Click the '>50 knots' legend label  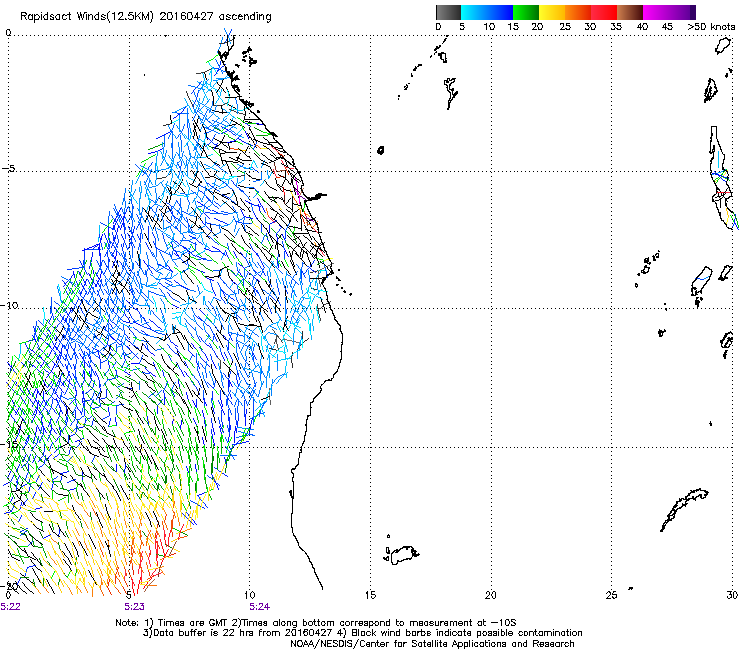click(711, 26)
